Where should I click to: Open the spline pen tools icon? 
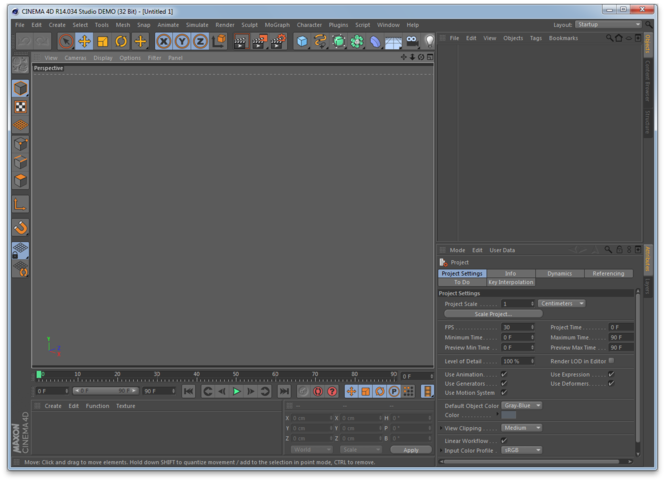320,41
